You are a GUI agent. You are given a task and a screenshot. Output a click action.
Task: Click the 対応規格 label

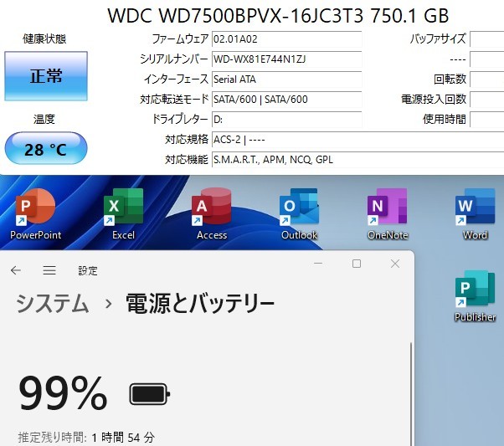[187, 140]
